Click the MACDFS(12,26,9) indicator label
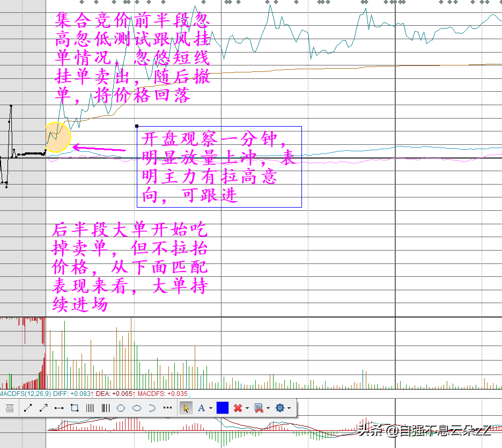This screenshot has width=502, height=448. click(23, 394)
